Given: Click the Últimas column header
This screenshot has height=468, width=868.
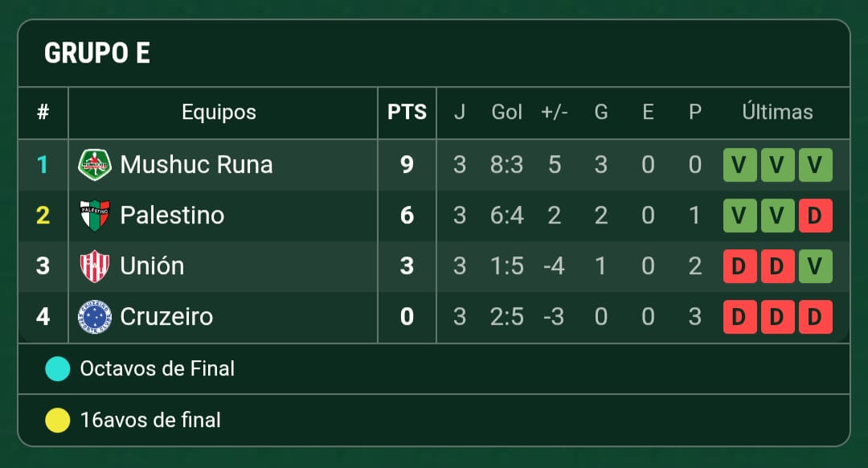Looking at the screenshot, I should click(777, 113).
